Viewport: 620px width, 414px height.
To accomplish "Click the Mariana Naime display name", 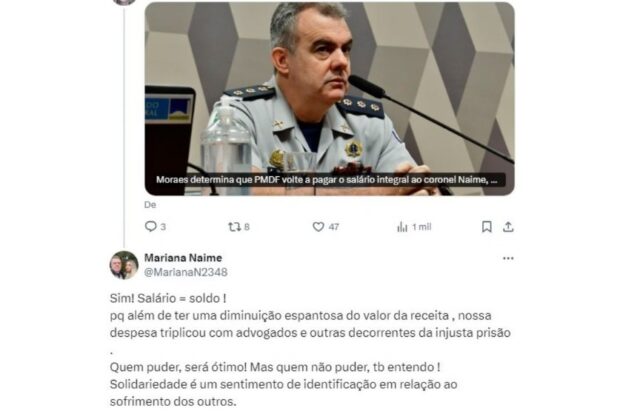I will [183, 258].
